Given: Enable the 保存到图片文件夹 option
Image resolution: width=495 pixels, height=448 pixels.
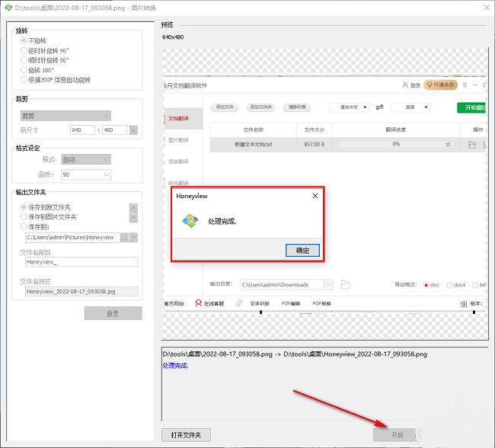Looking at the screenshot, I should click(x=24, y=217).
